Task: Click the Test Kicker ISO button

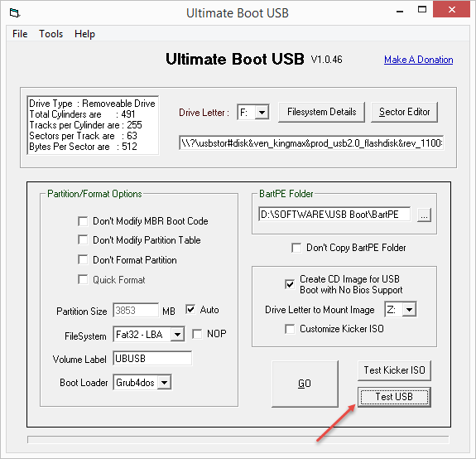Action: 394,370
